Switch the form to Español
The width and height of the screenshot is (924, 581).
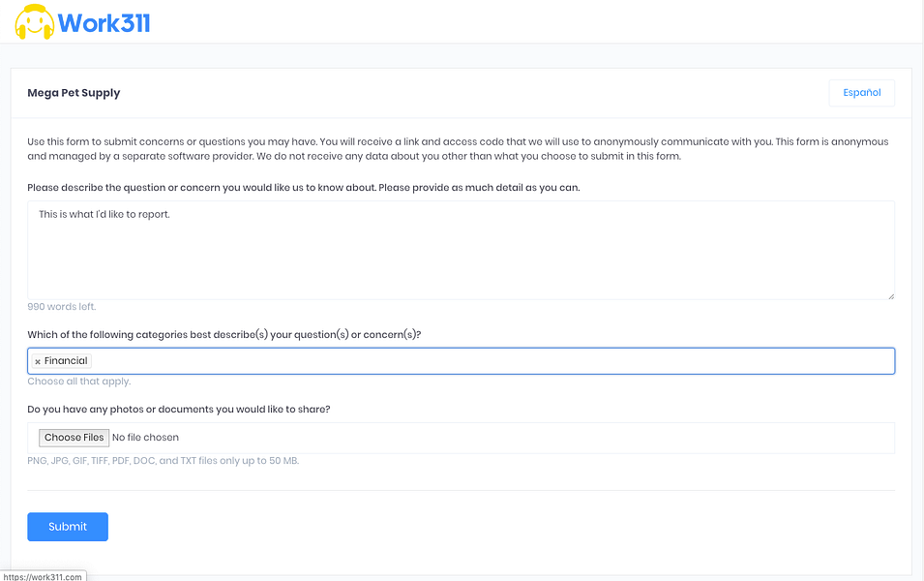click(x=861, y=93)
